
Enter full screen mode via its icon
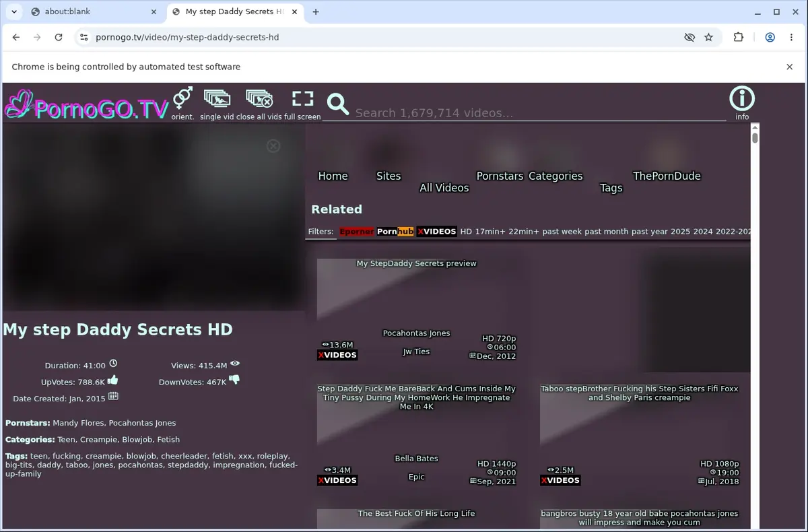click(x=303, y=99)
